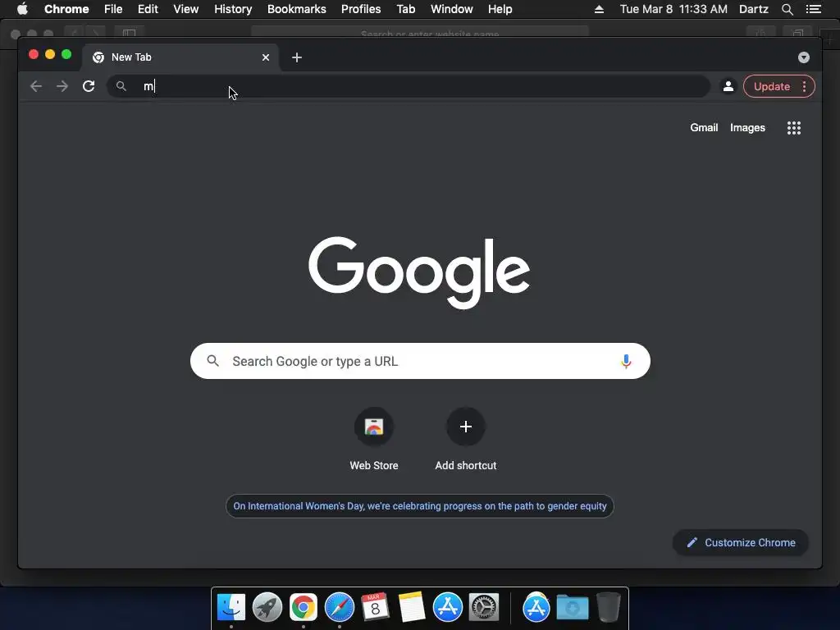The image size is (840, 630).
Task: Open System Preferences gear in Dock
Action: 484,608
